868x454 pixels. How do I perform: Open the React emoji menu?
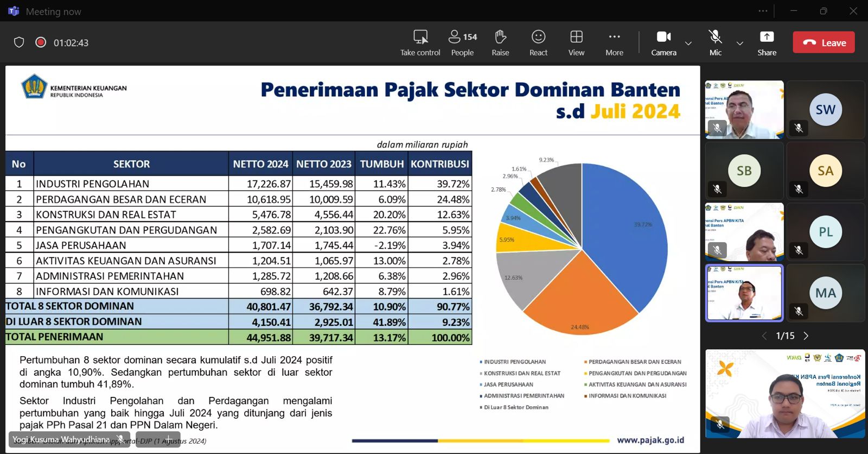[538, 37]
